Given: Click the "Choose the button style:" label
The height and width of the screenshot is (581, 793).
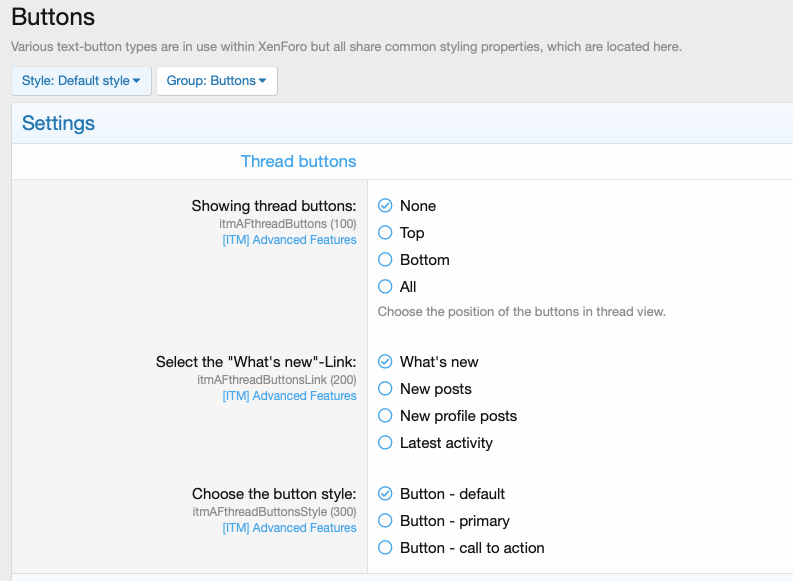Looking at the screenshot, I should (273, 494).
